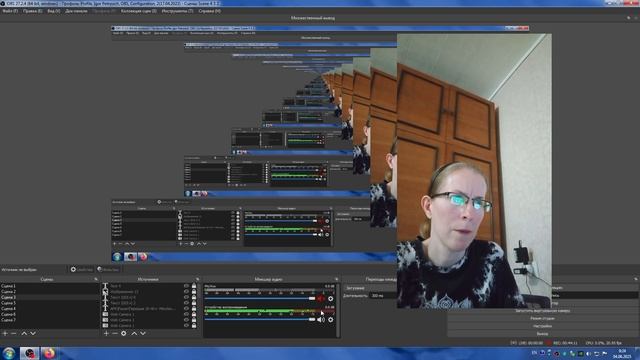Unmute Mic/Aux via the red speaker icon
This screenshot has height=360, width=640.
[x=321, y=299]
